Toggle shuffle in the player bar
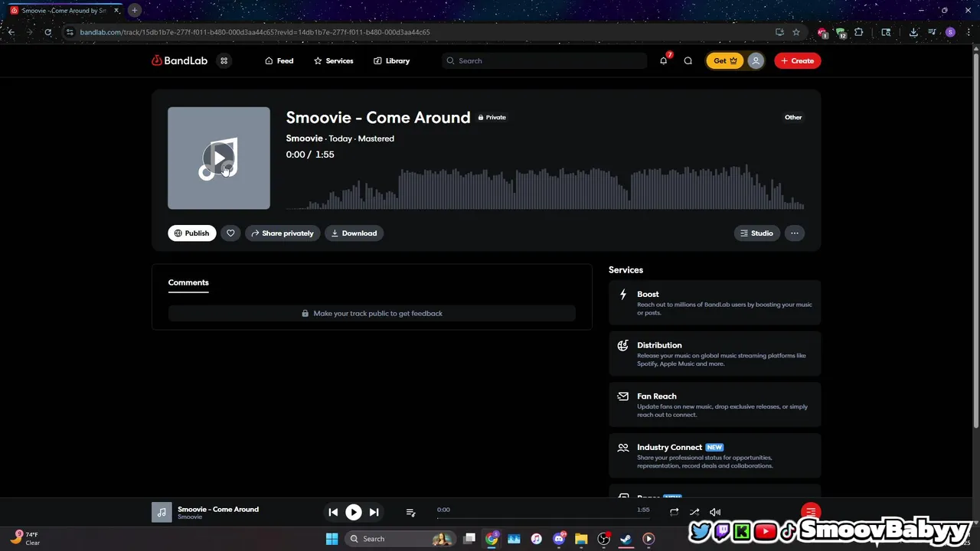 click(x=694, y=512)
